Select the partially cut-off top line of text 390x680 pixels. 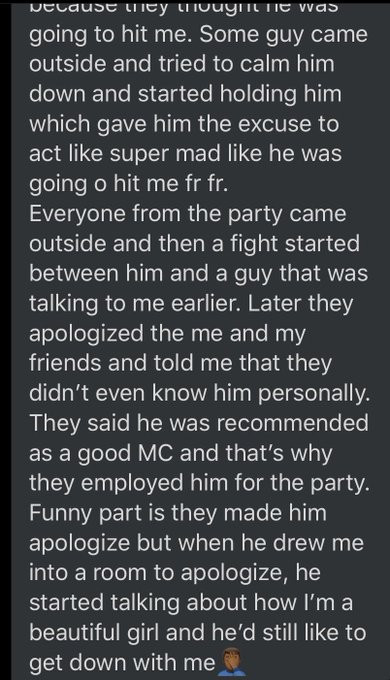pos(184,7)
